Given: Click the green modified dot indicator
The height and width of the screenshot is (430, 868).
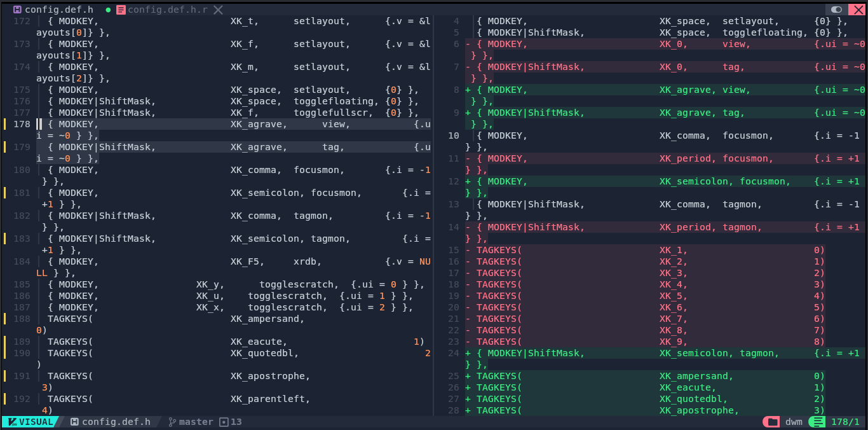Looking at the screenshot, I should tap(108, 10).
